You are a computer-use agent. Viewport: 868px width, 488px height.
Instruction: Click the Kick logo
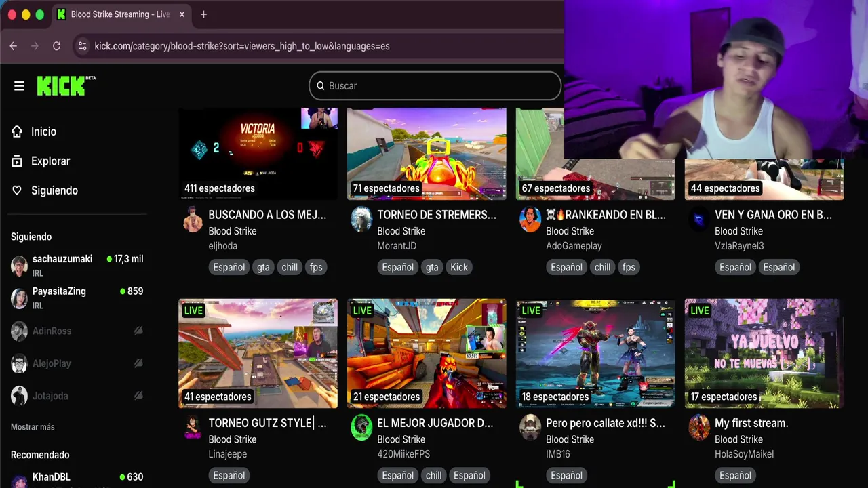(x=66, y=85)
